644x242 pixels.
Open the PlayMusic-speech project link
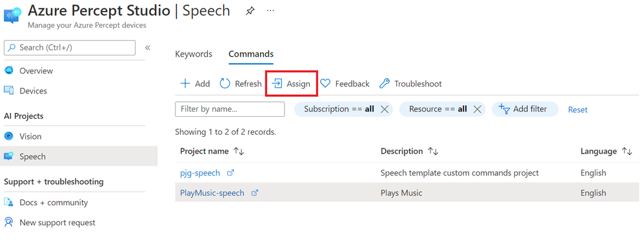pyautogui.click(x=212, y=193)
